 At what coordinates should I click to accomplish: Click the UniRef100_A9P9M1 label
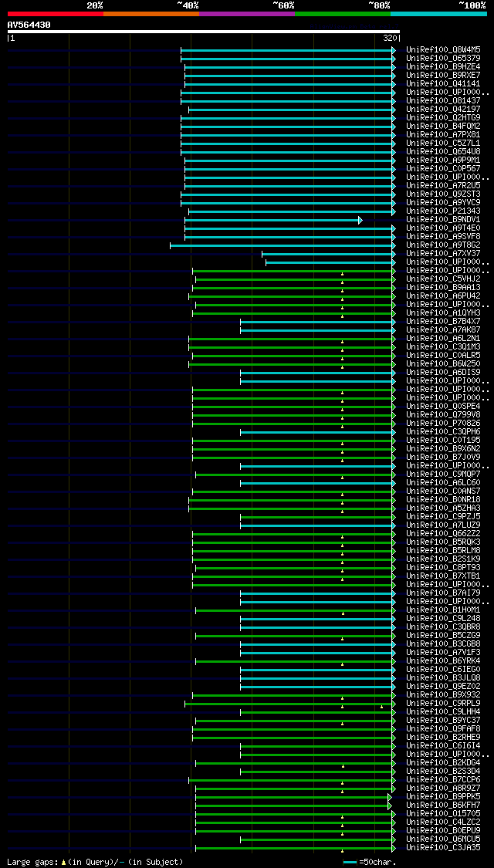tap(443, 160)
